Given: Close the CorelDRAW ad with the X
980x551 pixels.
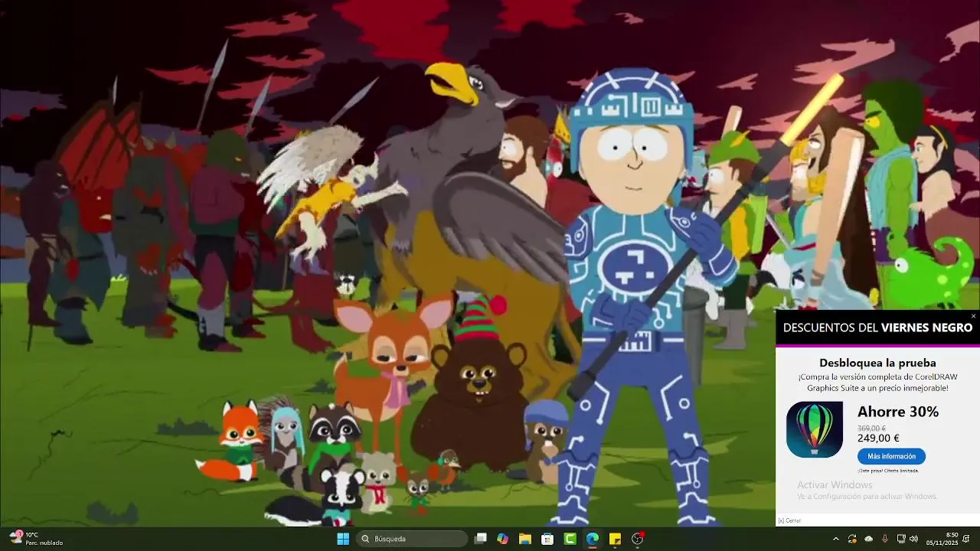Looking at the screenshot, I should tap(973, 316).
